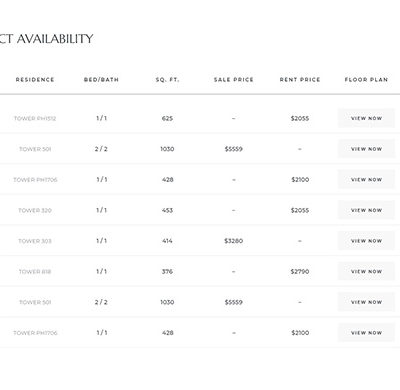Sort by the Bed/Bath column header
This screenshot has width=400, height=390.
(x=101, y=80)
